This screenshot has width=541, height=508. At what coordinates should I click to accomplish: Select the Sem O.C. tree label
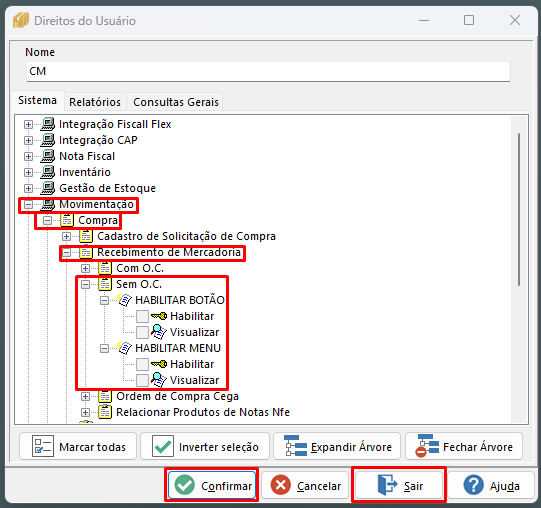click(x=139, y=284)
